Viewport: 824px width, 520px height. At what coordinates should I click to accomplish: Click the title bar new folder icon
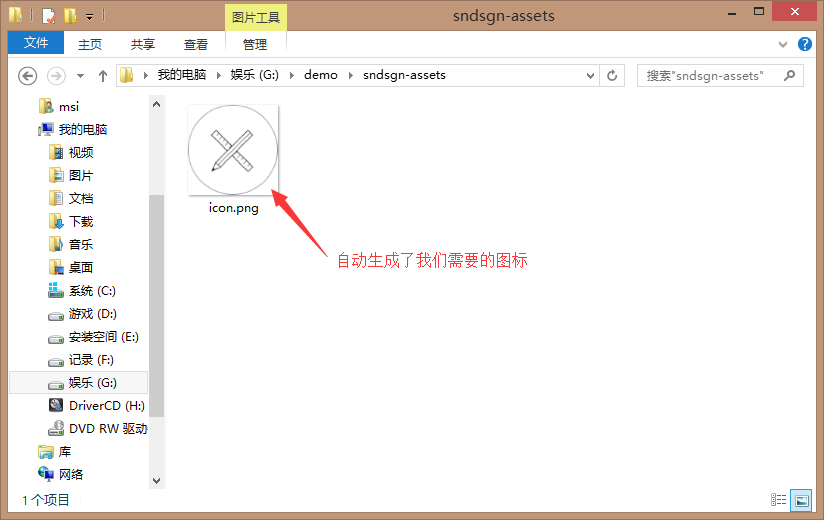pyautogui.click(x=70, y=16)
